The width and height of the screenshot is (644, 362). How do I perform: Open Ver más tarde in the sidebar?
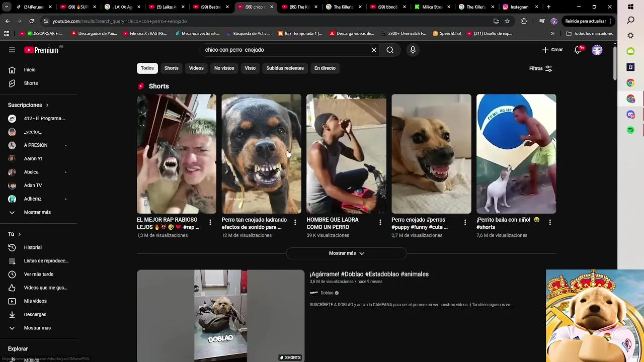pyautogui.click(x=38, y=275)
